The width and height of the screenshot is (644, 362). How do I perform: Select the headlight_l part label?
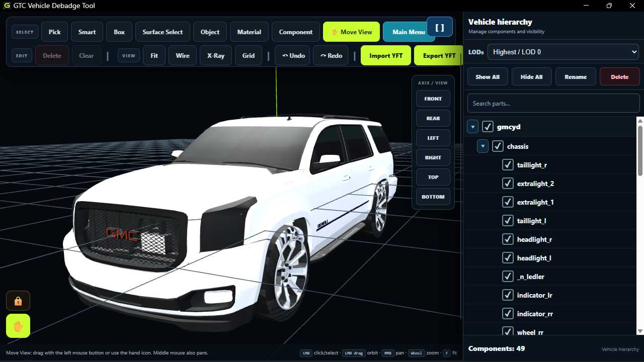coord(534,258)
